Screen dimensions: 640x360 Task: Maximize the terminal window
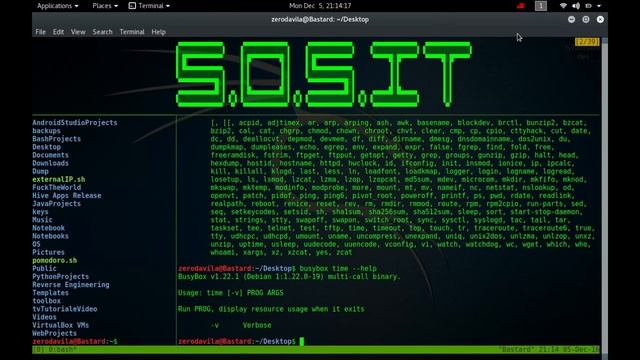(x=586, y=19)
